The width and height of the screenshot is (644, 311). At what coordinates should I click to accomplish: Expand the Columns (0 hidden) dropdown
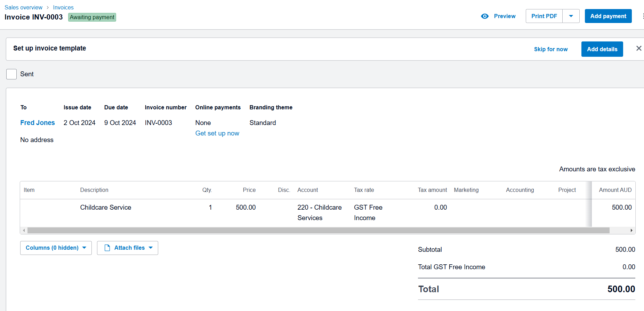point(56,248)
